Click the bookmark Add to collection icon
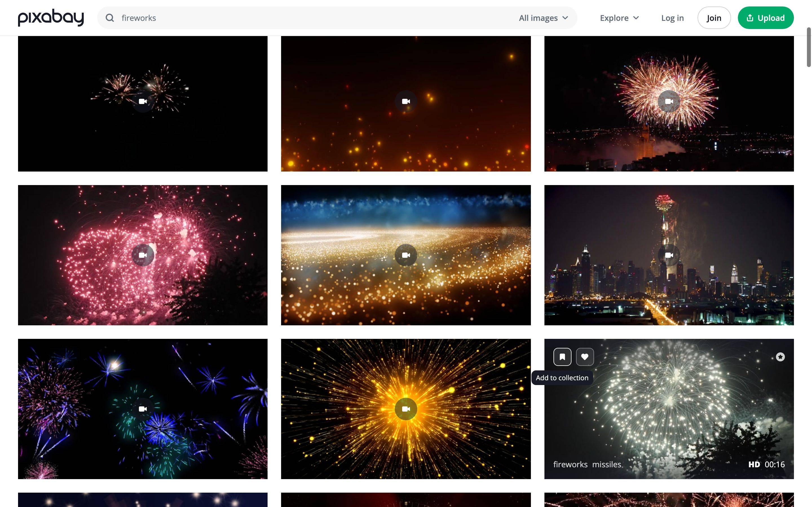Image resolution: width=812 pixels, height=507 pixels. point(562,357)
